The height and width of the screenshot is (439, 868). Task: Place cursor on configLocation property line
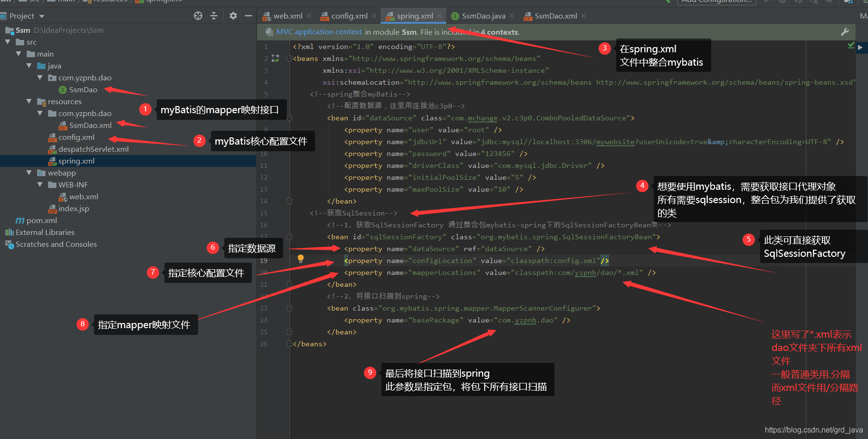(x=477, y=261)
